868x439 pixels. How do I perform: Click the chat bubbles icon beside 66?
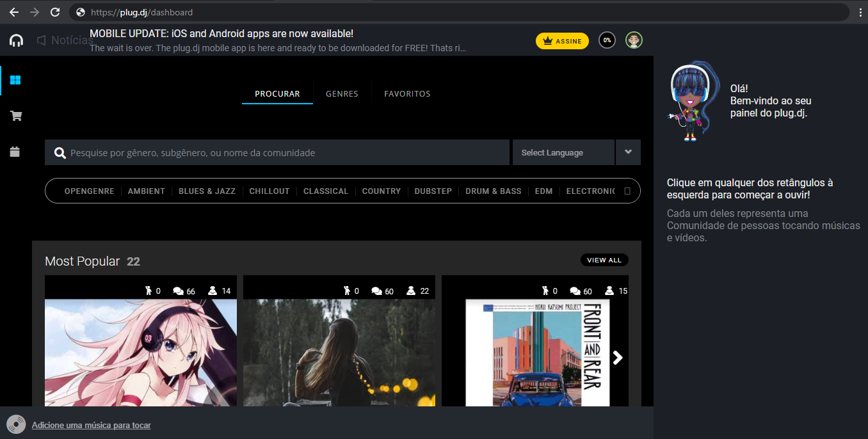click(179, 291)
